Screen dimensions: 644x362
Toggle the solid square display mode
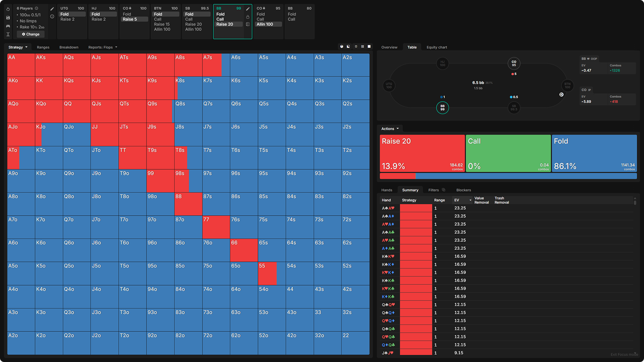point(369,47)
